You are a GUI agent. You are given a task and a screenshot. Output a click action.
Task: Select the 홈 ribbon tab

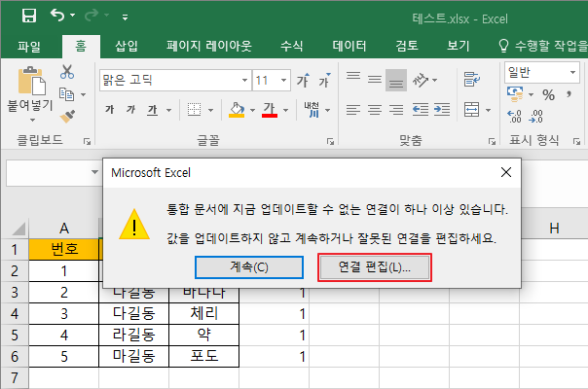(81, 46)
